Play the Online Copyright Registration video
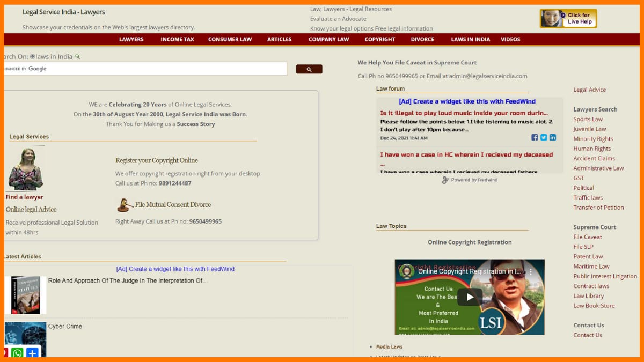This screenshot has height=362, width=644. 470,297
